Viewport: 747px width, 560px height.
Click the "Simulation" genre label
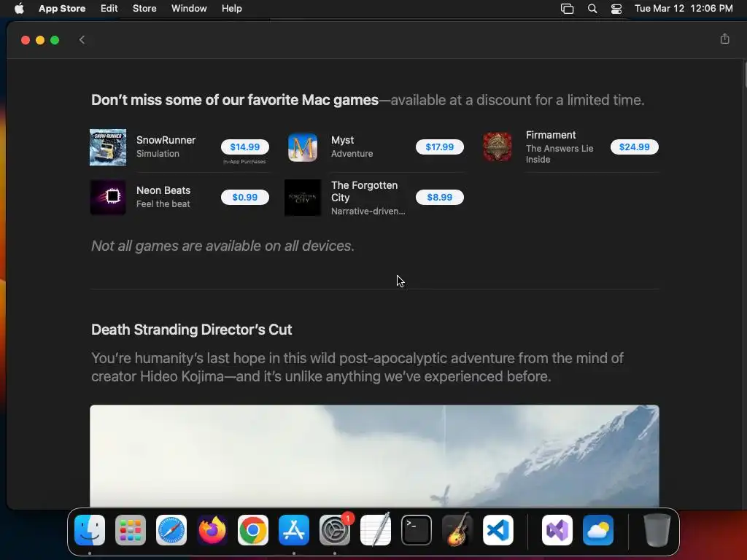(158, 154)
